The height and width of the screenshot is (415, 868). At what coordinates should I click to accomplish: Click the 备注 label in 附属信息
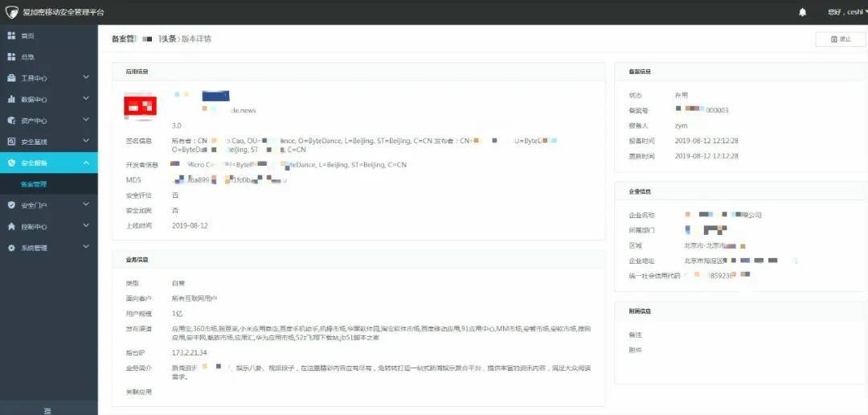point(635,335)
